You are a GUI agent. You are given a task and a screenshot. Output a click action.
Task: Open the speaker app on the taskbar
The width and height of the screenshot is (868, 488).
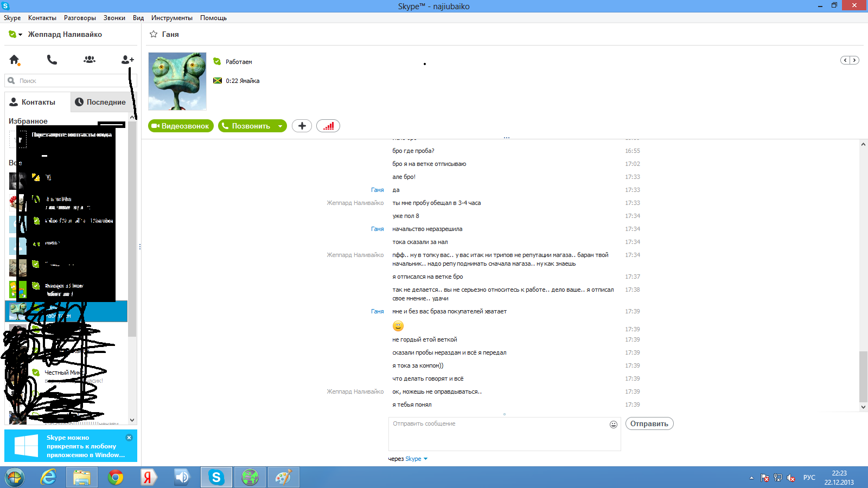tap(182, 477)
